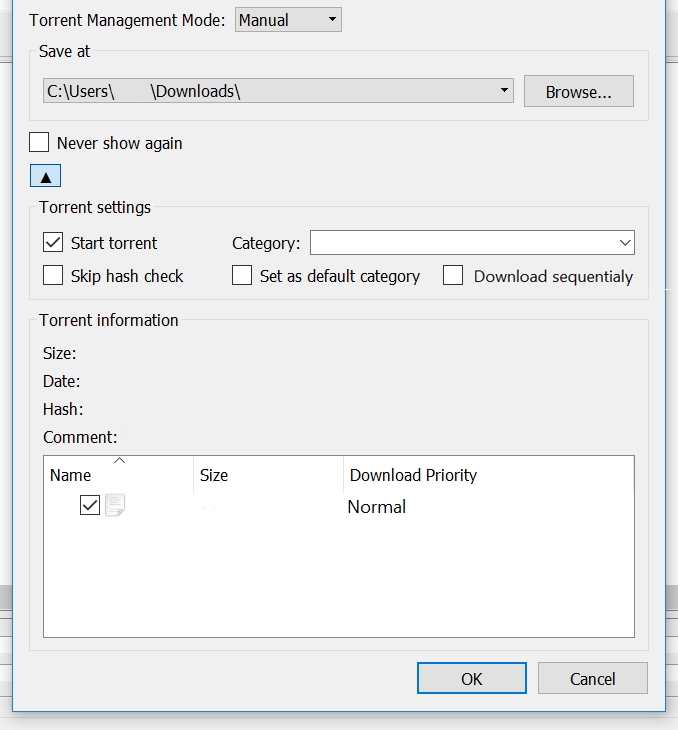The image size is (678, 730).
Task: Confirm with the OK button
Action: pyautogui.click(x=472, y=678)
